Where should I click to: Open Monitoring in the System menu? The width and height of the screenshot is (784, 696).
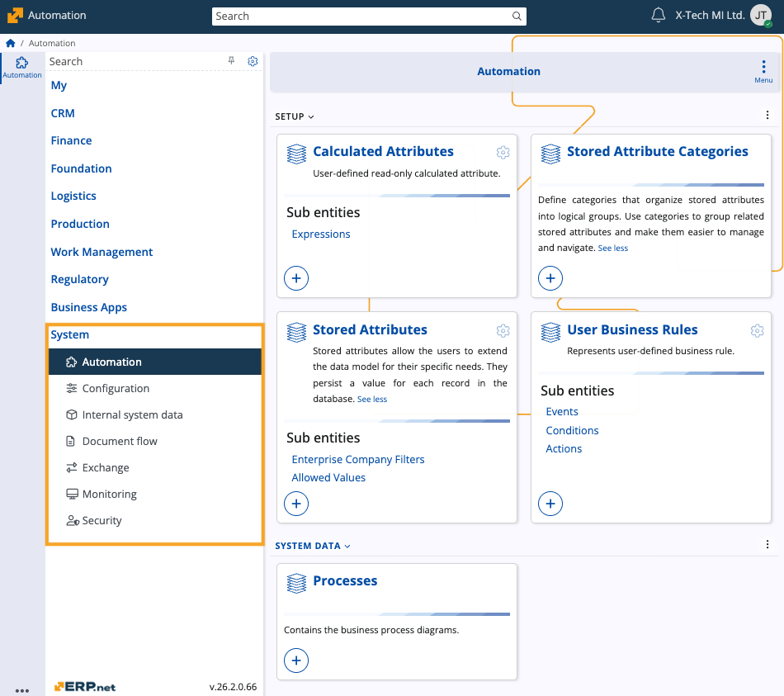click(x=109, y=494)
